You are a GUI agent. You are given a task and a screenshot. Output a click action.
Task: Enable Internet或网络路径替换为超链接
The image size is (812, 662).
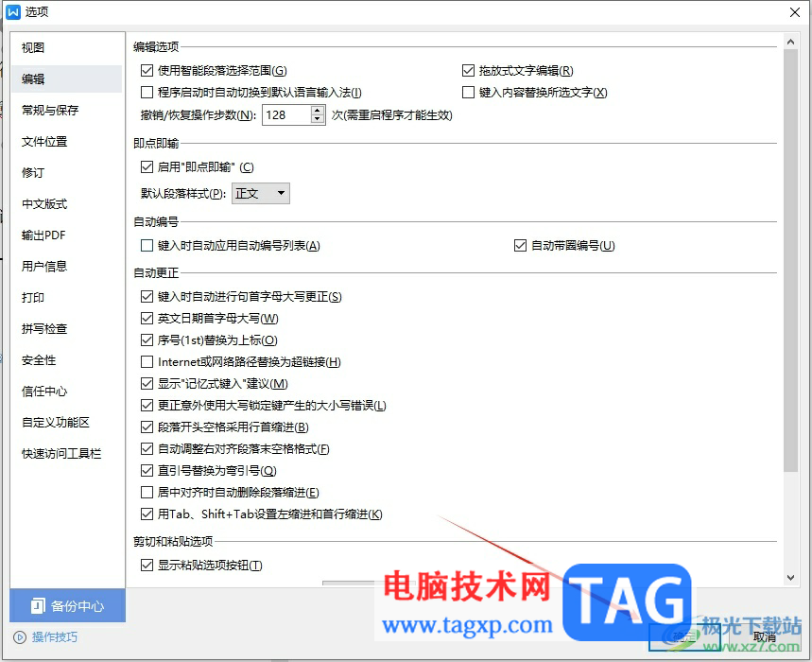pyautogui.click(x=147, y=361)
